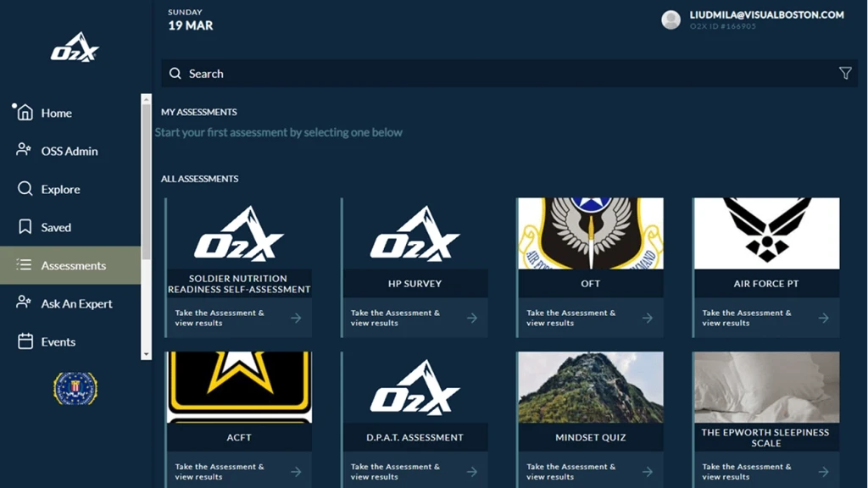Screen dimensions: 868x488
Task: Click OFT special operations emblem thumbnail
Action: point(591,234)
